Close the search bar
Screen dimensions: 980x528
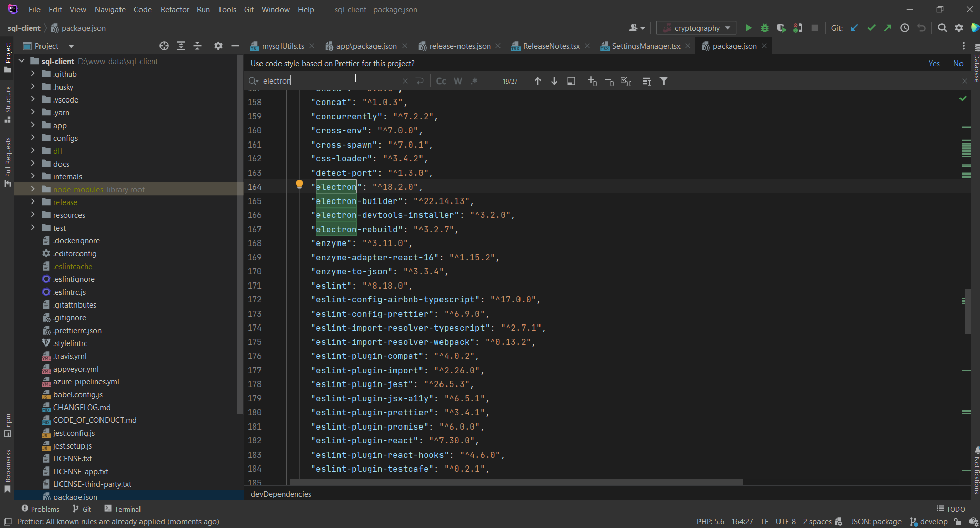pos(965,81)
